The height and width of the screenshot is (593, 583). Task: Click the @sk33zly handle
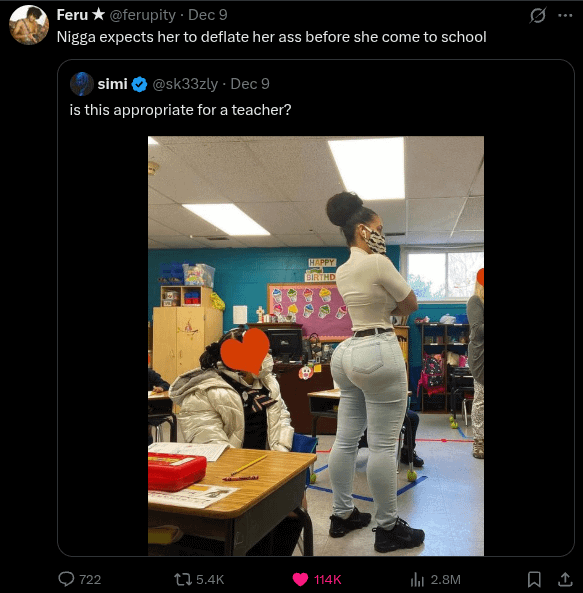(185, 84)
